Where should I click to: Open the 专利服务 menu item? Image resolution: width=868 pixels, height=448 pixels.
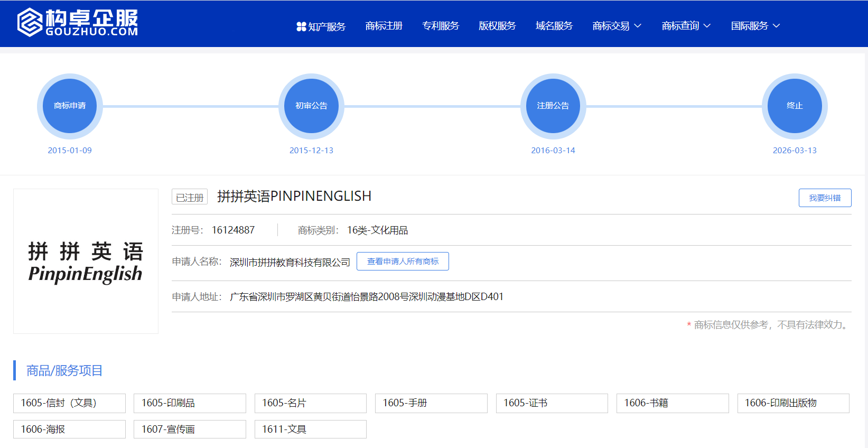point(441,26)
